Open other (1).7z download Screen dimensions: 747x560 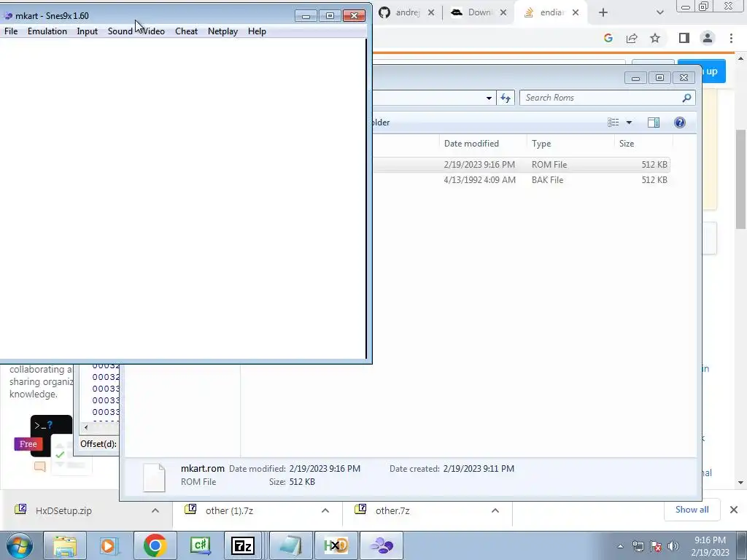(x=229, y=510)
